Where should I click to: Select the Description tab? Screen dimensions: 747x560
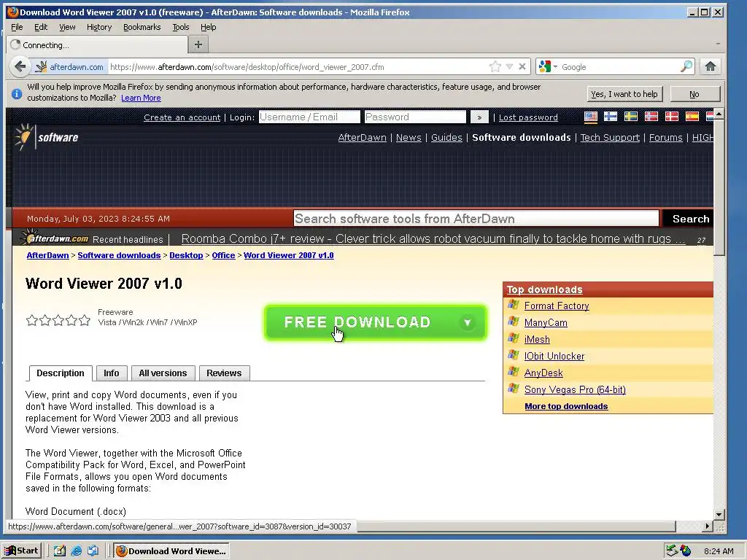(61, 373)
